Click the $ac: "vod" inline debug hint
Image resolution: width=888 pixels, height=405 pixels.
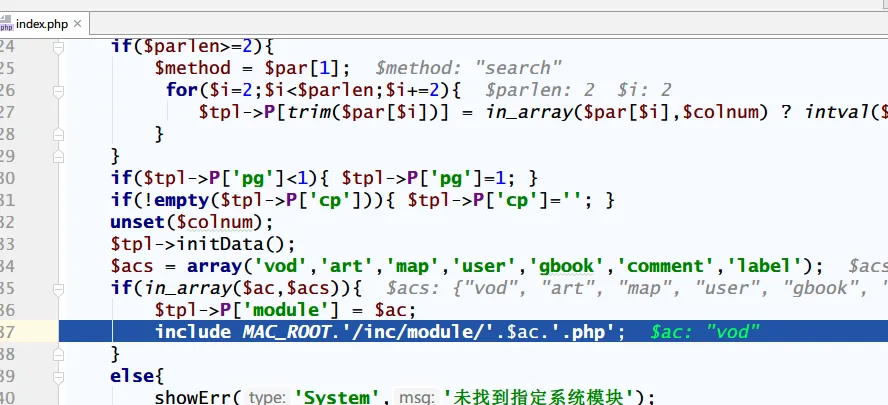705,332
